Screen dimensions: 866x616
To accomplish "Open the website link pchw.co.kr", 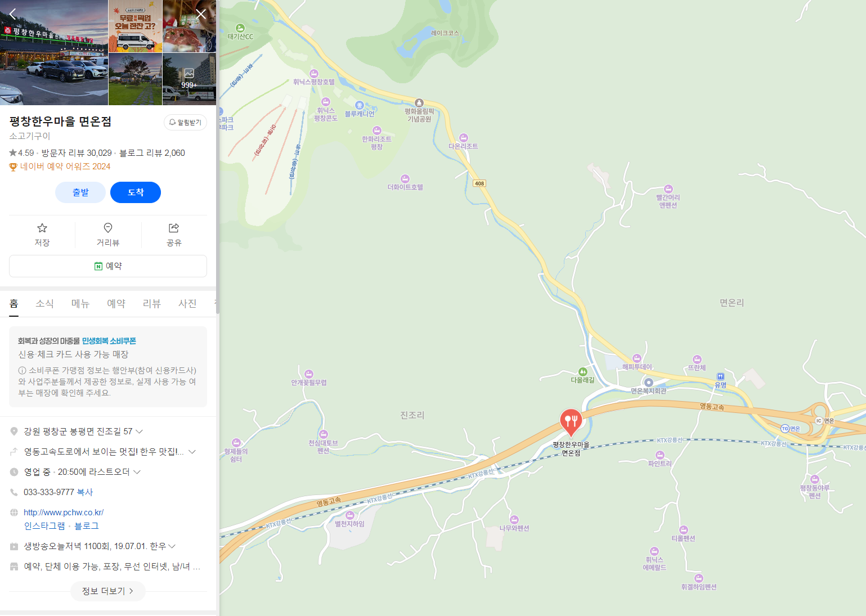I will point(64,512).
